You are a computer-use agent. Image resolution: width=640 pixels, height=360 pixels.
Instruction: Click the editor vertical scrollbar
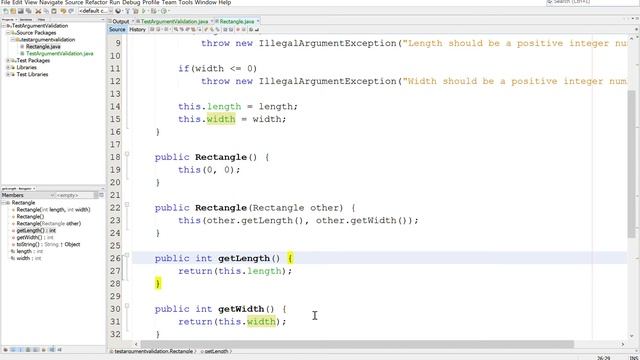point(631,163)
